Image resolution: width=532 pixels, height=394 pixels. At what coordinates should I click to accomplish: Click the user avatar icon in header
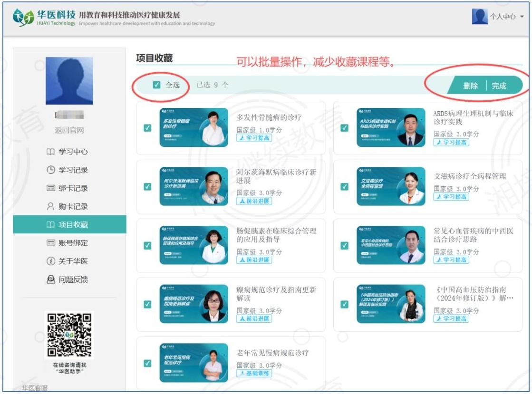480,16
